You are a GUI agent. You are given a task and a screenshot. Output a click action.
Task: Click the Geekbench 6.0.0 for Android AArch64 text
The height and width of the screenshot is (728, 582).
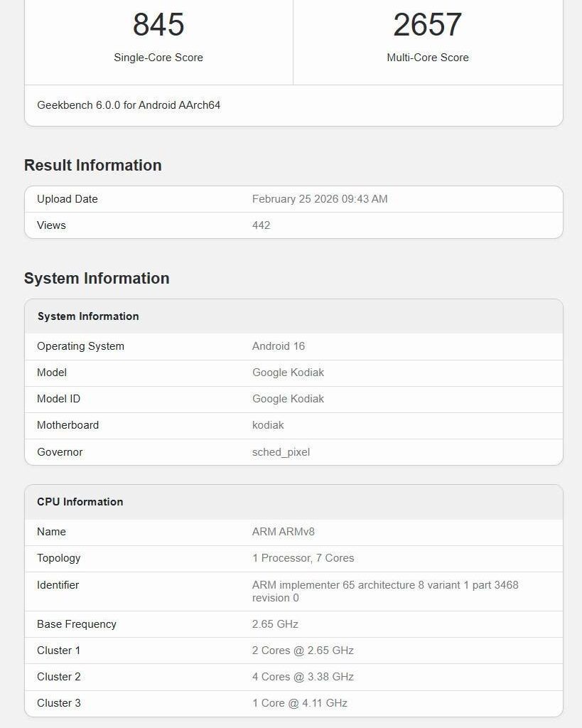pos(129,105)
